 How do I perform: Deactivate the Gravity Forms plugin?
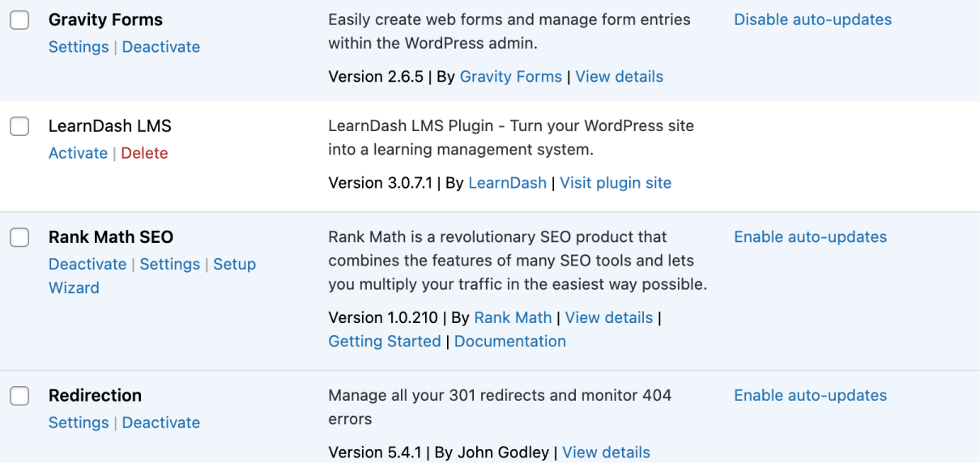click(x=161, y=47)
